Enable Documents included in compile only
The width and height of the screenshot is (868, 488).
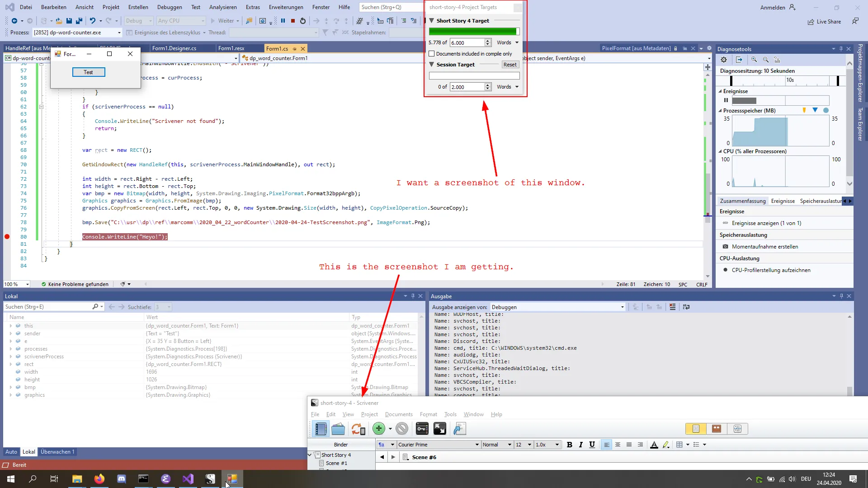[x=432, y=54]
